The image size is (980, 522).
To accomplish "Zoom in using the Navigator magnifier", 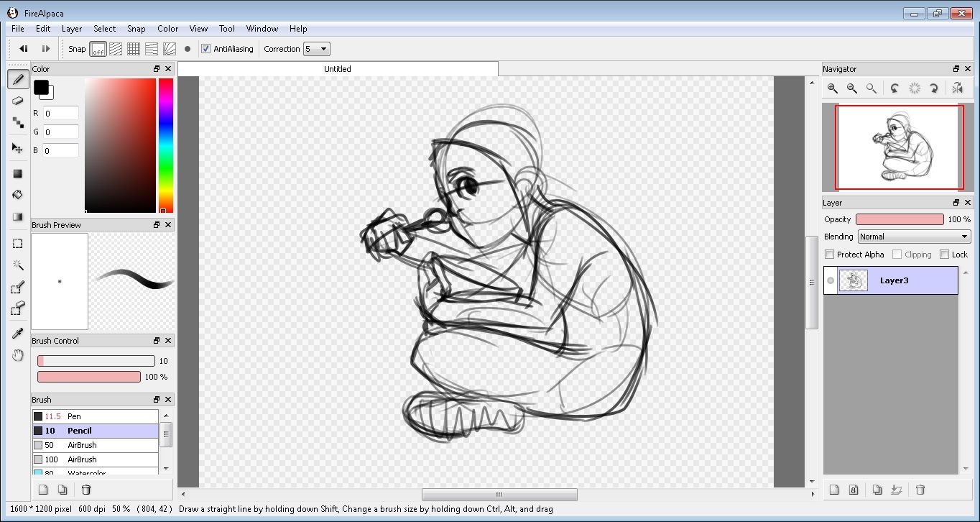I will click(832, 88).
